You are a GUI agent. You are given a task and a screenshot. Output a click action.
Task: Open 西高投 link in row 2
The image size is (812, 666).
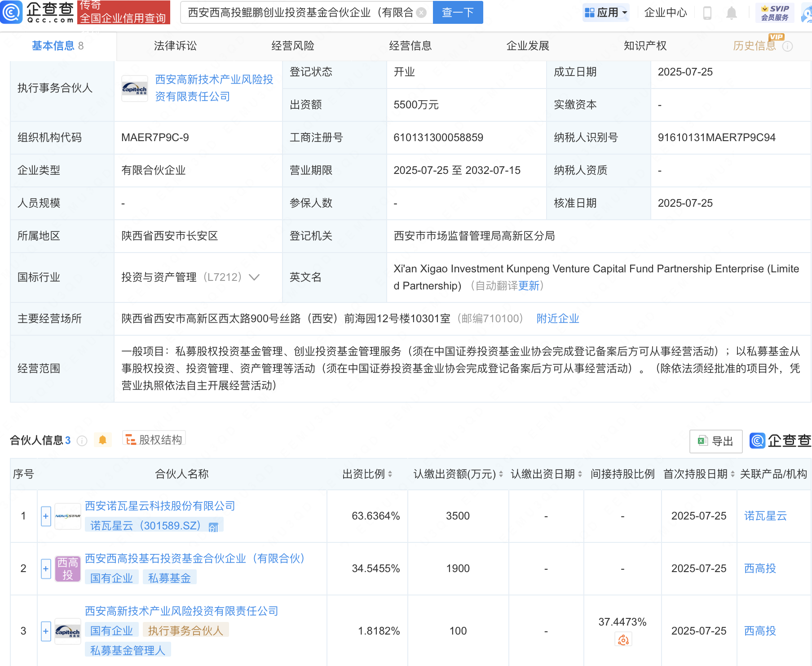coord(760,568)
